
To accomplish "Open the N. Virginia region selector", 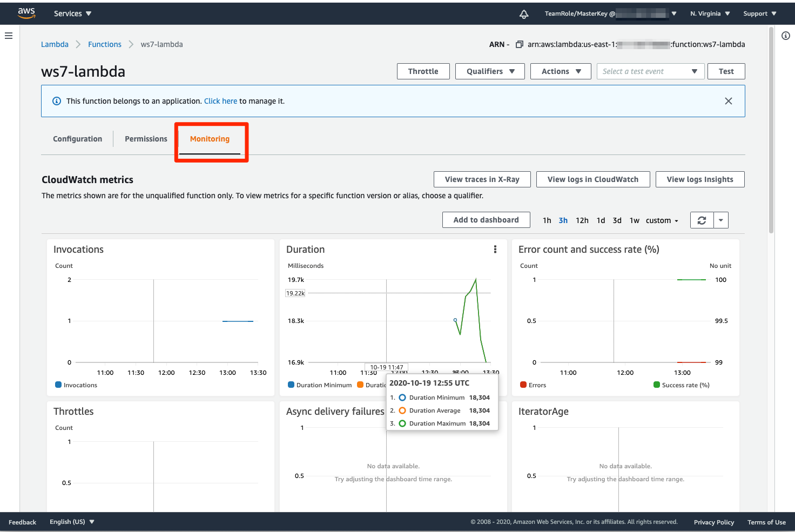I will (x=710, y=14).
